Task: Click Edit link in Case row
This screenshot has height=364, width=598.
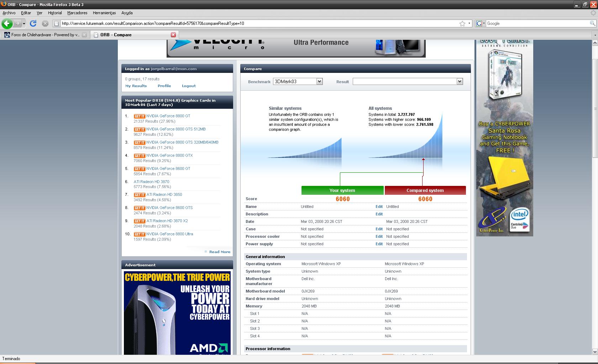Action: [x=379, y=229]
